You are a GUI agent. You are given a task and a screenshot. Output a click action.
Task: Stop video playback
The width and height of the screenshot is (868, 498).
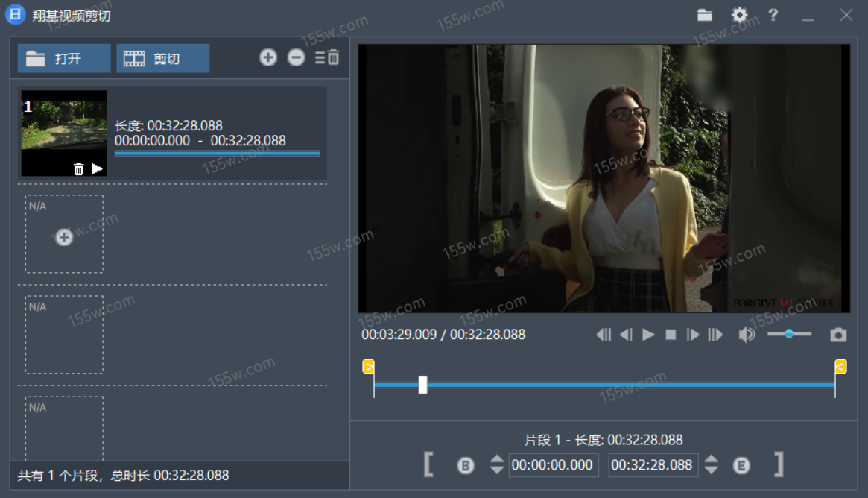(x=671, y=335)
